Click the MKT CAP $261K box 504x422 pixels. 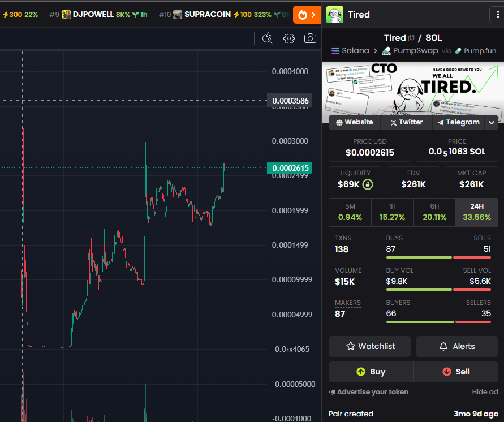click(x=472, y=180)
